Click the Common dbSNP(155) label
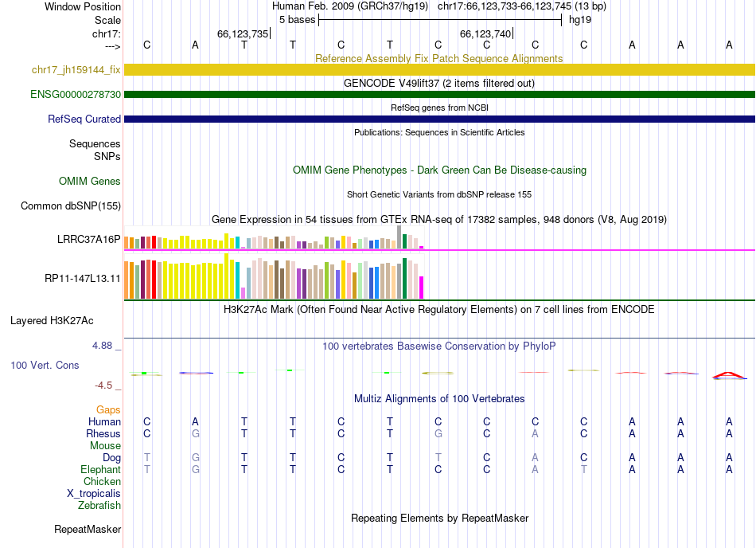 coord(70,206)
